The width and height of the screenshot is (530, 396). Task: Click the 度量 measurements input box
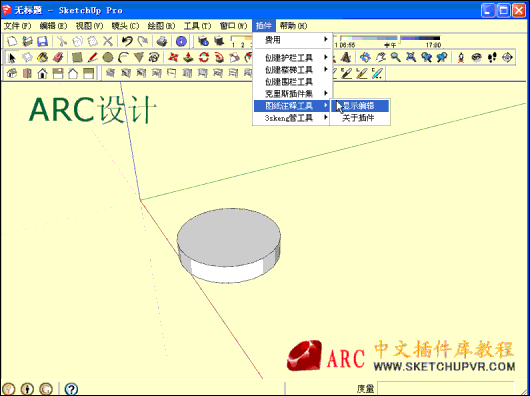click(445, 389)
